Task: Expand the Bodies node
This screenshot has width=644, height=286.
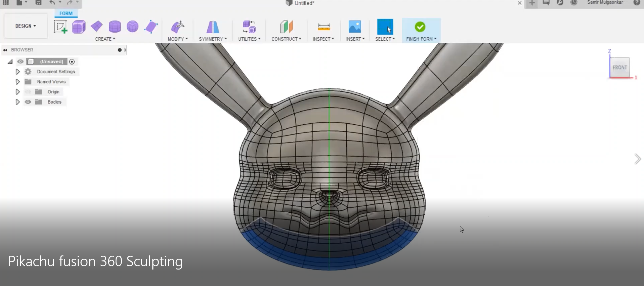Action: (17, 102)
